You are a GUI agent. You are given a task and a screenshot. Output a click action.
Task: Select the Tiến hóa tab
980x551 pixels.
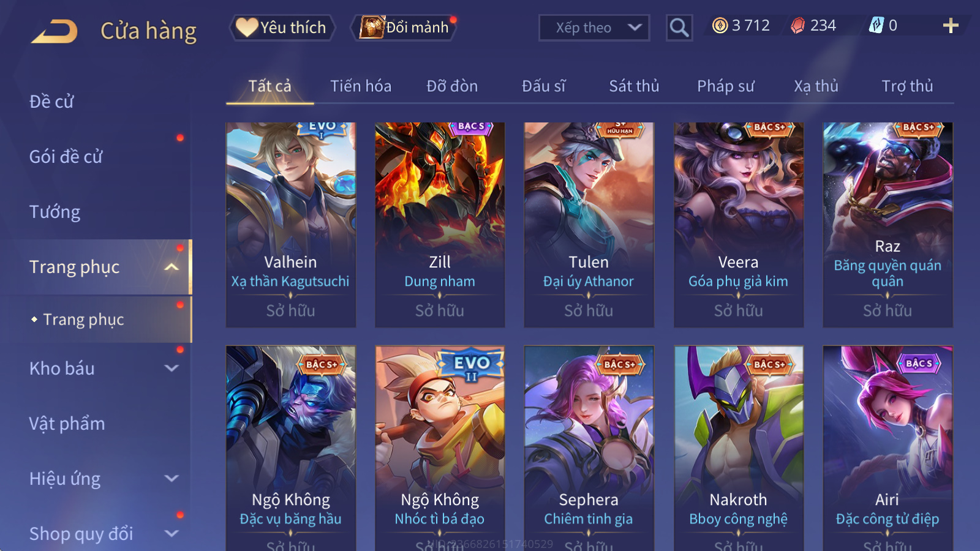361,86
